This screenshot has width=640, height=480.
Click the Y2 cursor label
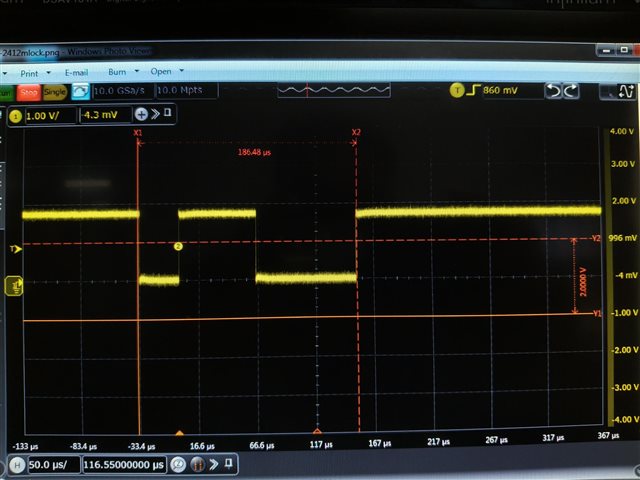click(x=596, y=238)
